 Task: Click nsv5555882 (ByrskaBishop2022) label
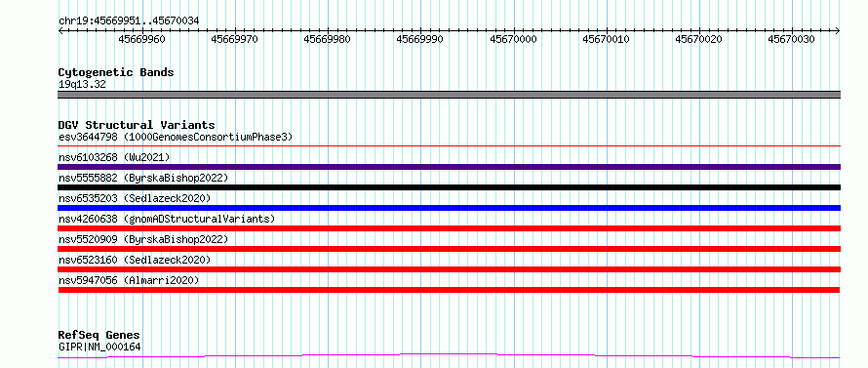click(143, 178)
